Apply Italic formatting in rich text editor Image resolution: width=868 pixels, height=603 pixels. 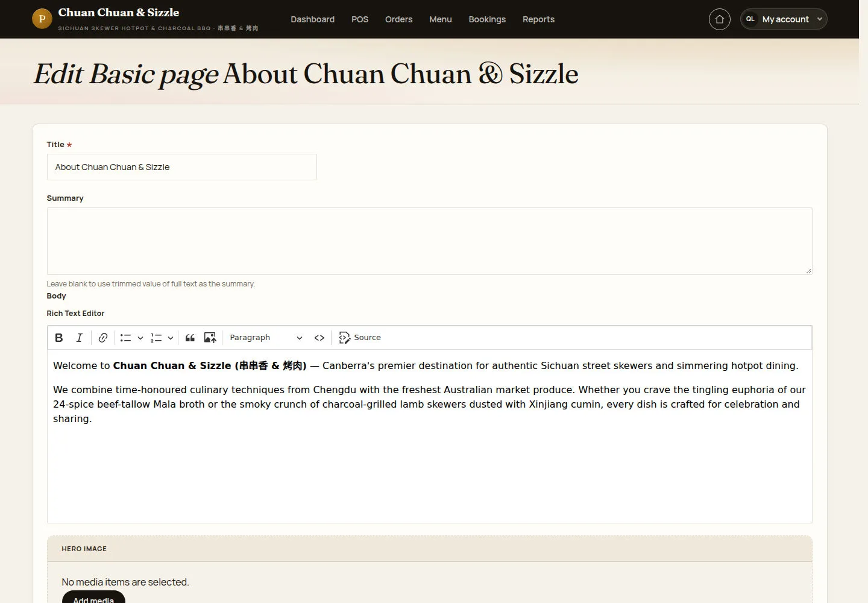[x=79, y=338]
